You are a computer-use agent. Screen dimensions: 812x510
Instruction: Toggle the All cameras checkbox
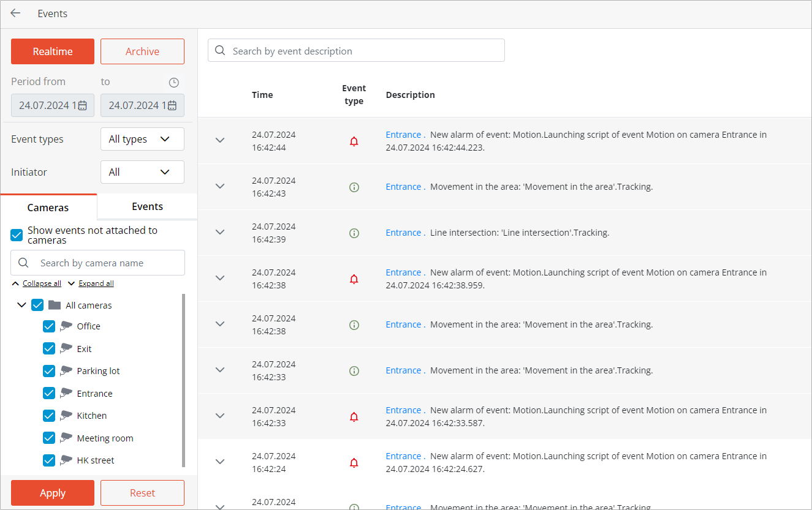(x=37, y=305)
